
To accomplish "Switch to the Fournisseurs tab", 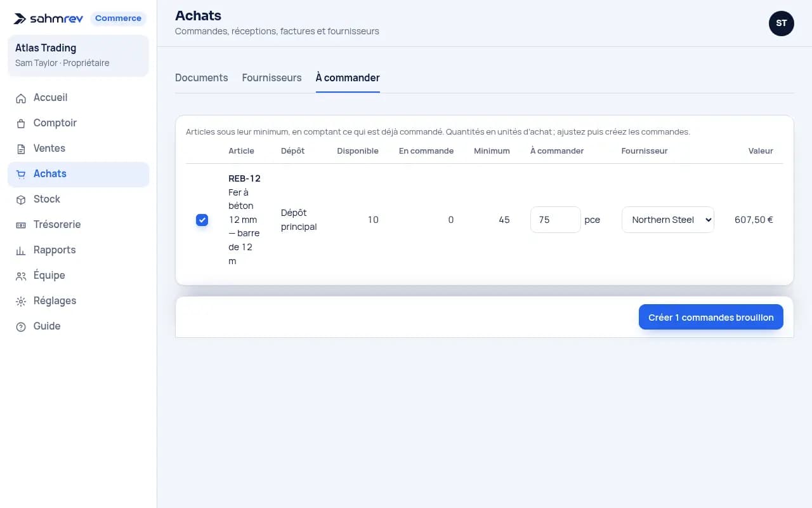I will [272, 77].
